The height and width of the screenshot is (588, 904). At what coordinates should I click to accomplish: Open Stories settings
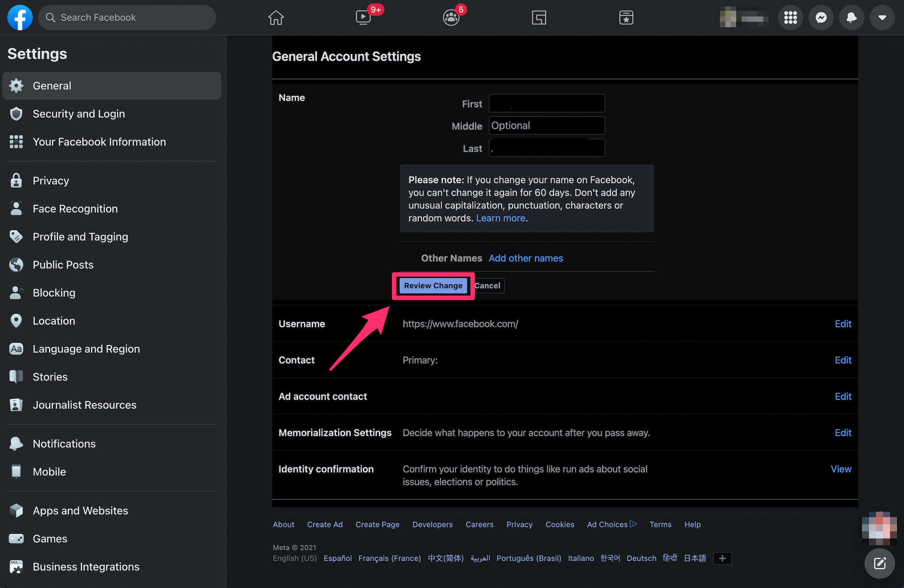(x=112, y=377)
